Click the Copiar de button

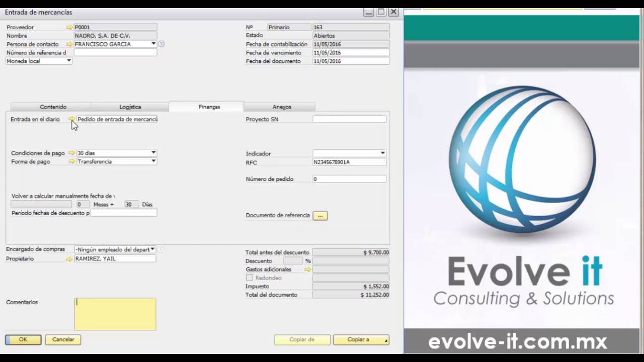(302, 340)
